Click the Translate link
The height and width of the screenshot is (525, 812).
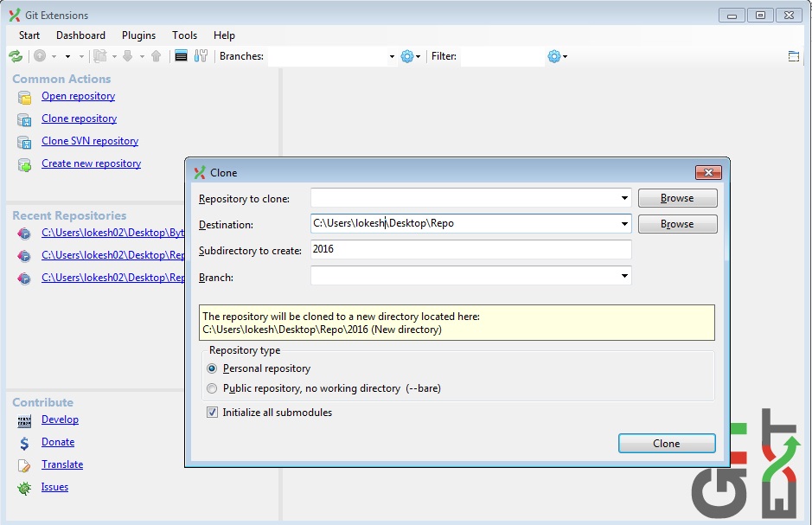[62, 464]
